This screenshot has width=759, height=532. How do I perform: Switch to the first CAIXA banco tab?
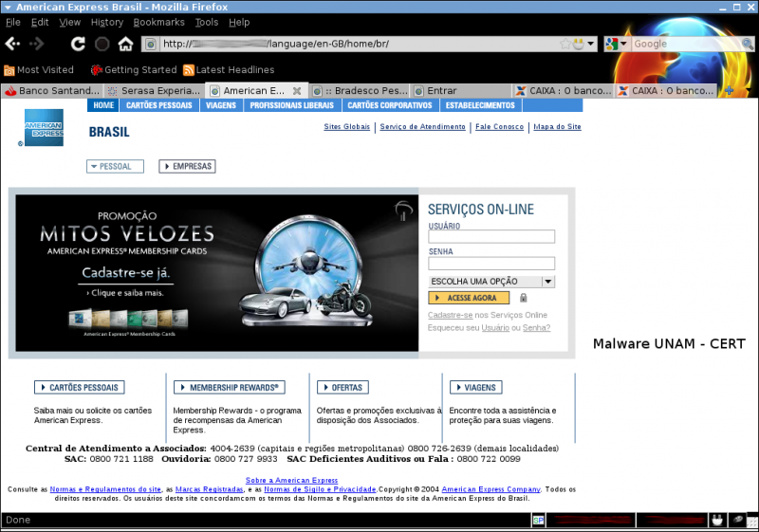click(564, 90)
